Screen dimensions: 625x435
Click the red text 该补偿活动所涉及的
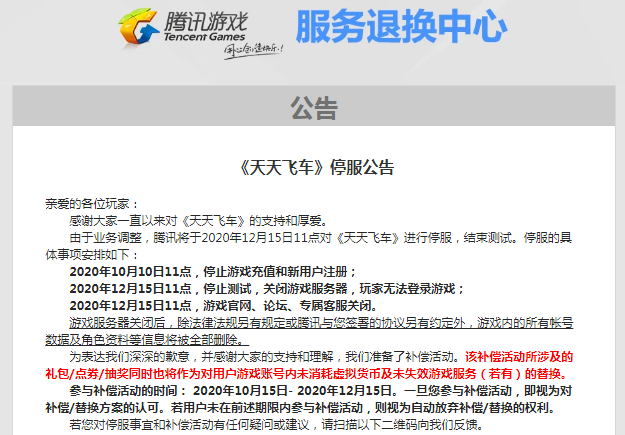(519, 356)
